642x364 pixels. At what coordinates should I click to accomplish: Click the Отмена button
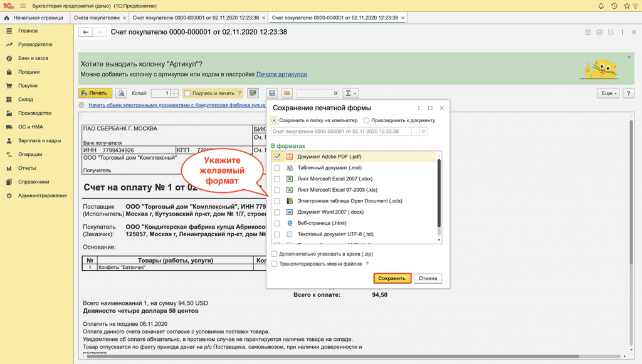point(428,278)
